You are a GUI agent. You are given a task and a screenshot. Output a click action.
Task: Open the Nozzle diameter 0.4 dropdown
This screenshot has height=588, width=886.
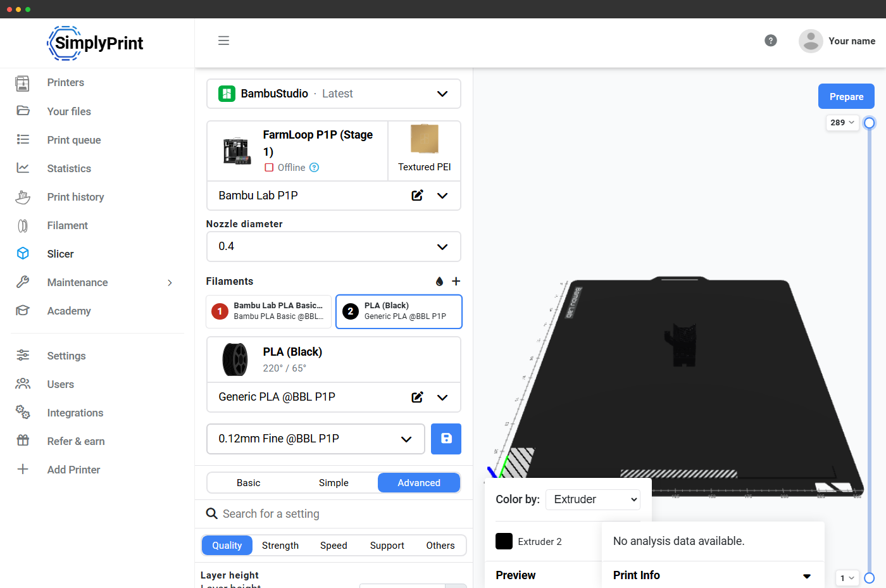click(x=334, y=246)
